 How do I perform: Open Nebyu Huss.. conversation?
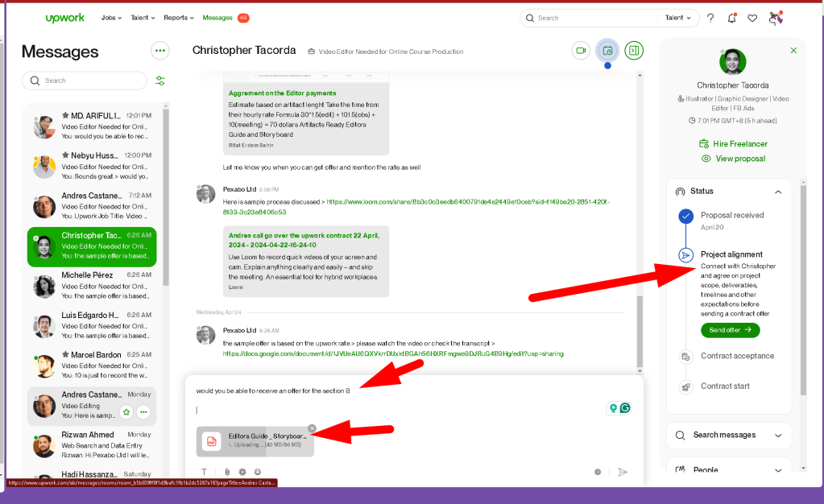click(x=92, y=166)
